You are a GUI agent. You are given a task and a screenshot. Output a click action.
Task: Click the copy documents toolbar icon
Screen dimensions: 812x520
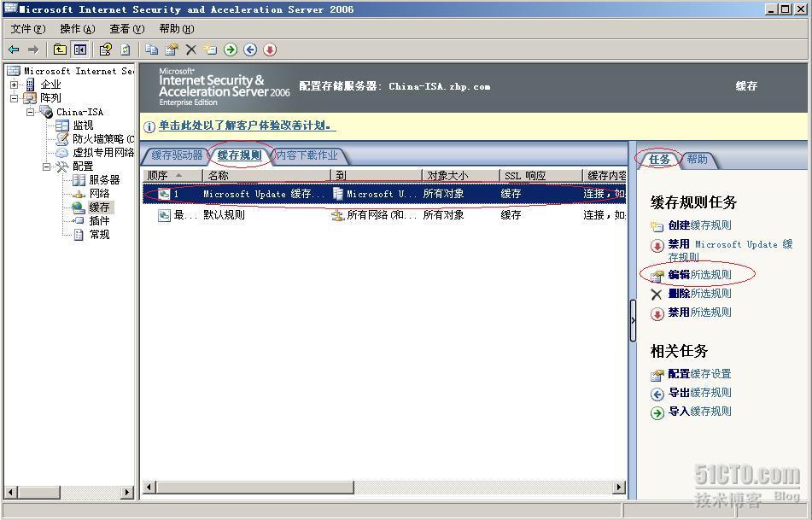click(151, 50)
